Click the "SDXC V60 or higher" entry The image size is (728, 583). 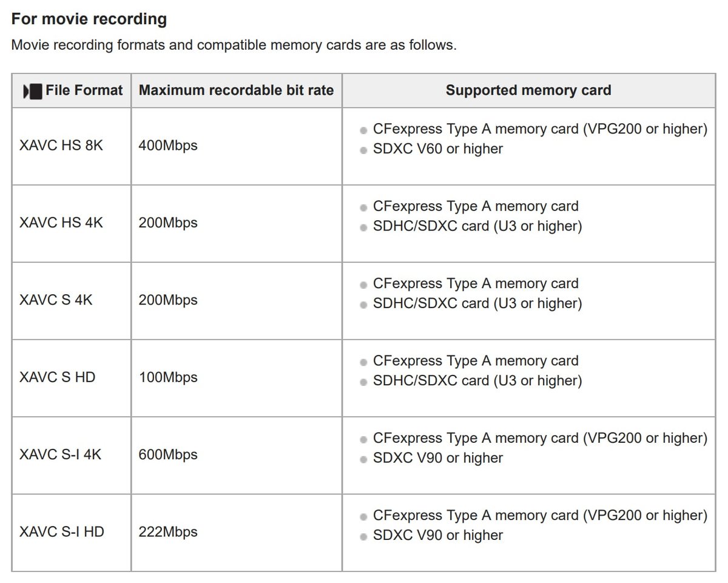(x=437, y=149)
